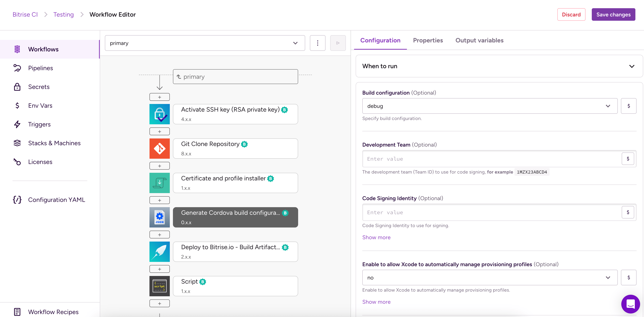644x317 pixels.
Task: Select the Pipelines sidebar icon
Action: point(17,68)
